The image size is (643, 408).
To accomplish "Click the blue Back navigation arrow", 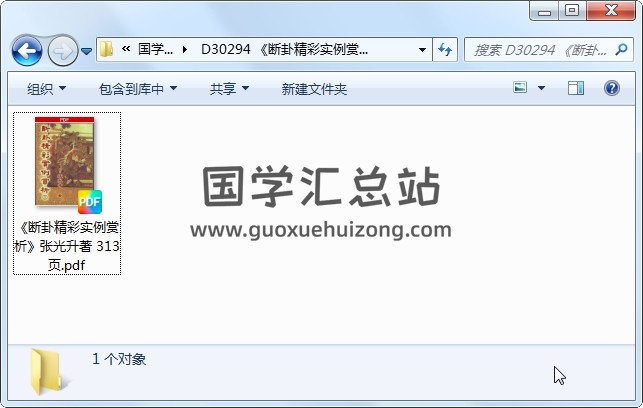I will click(27, 51).
